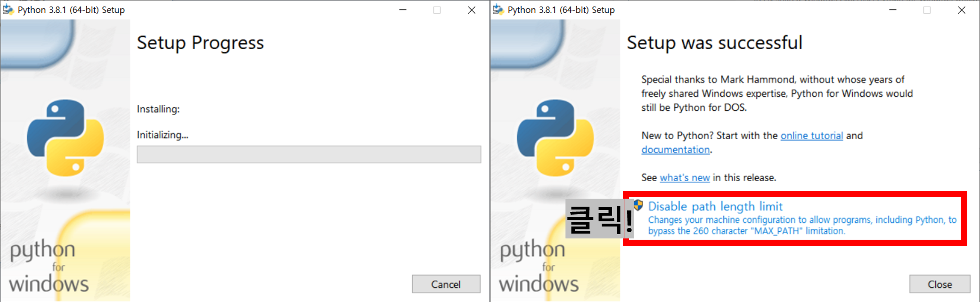The height and width of the screenshot is (302, 980).
Task: Click the maximize button in Setup was successful window
Action: 927,10
